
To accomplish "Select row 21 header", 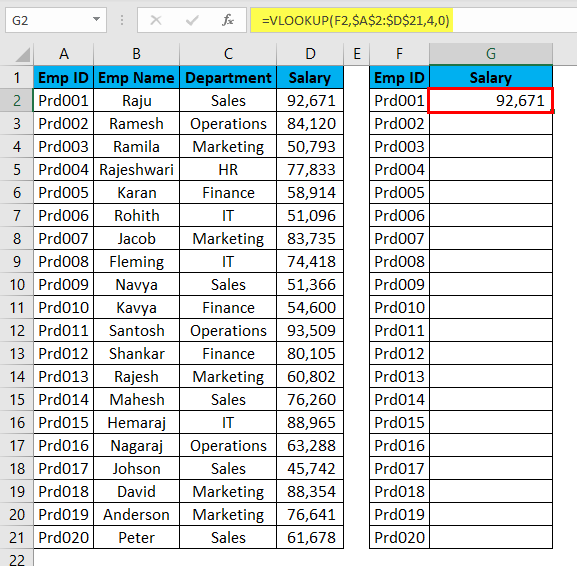I will [17, 538].
